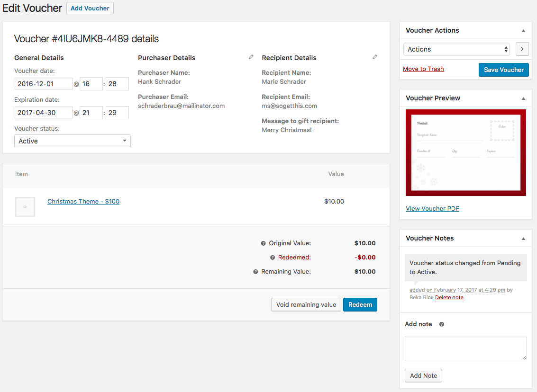This screenshot has height=392, width=537.
Task: Edit the Purchaser Details via pencil icon
Action: point(251,57)
